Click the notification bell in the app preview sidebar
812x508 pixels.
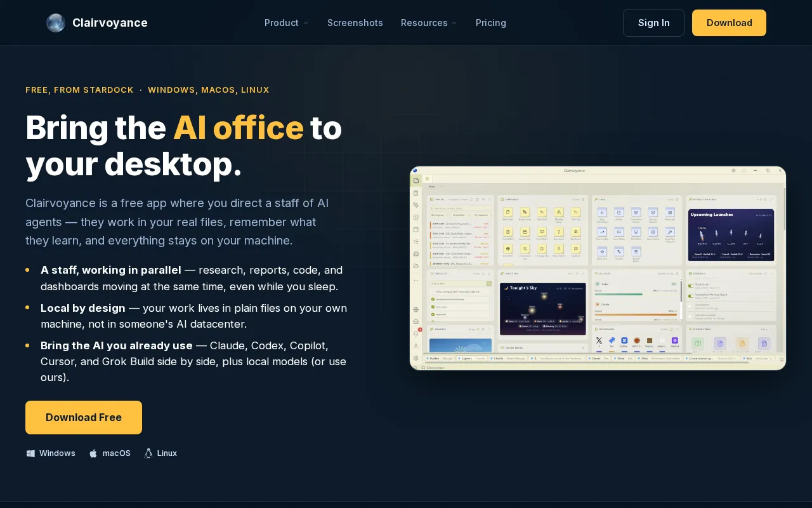click(x=416, y=333)
